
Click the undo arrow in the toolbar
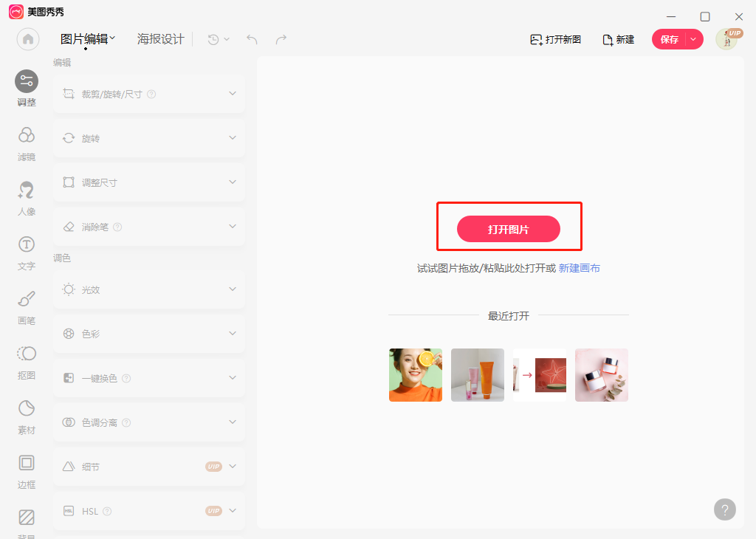[x=252, y=40]
